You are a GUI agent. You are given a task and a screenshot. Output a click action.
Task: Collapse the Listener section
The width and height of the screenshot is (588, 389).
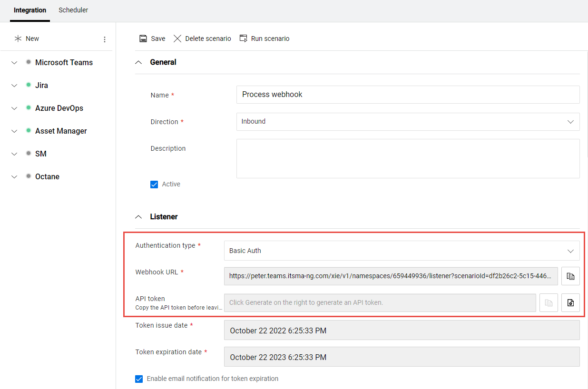(x=138, y=216)
